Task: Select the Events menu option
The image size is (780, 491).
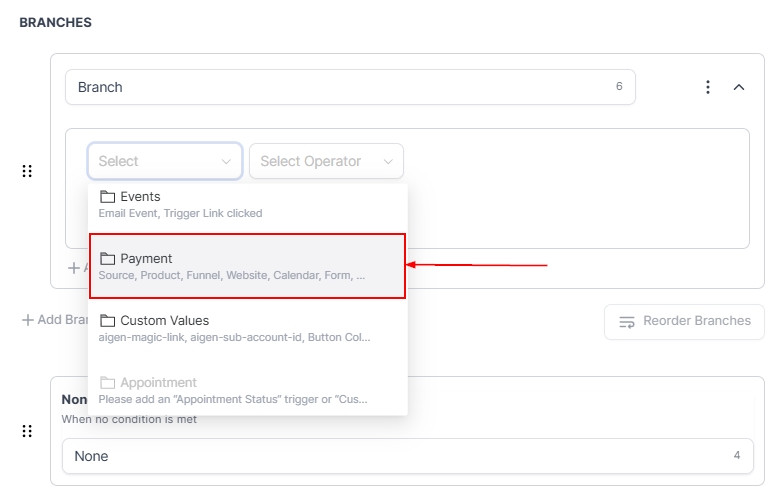Action: (247, 204)
